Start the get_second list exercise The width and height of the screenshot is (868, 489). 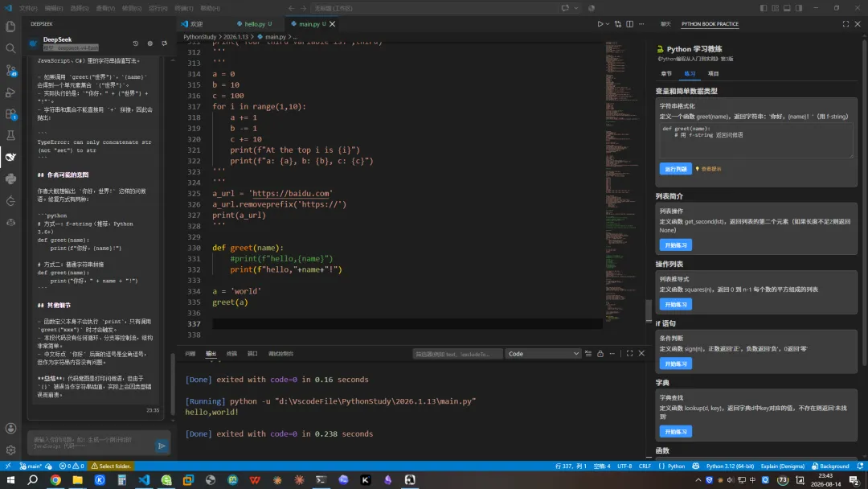click(x=675, y=244)
